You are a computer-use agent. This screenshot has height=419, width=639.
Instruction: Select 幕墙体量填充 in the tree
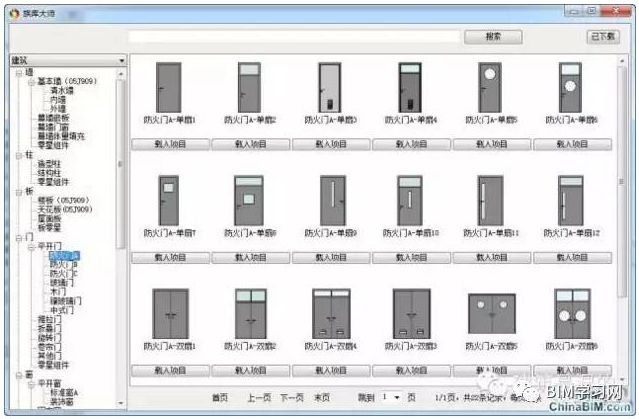(x=61, y=136)
